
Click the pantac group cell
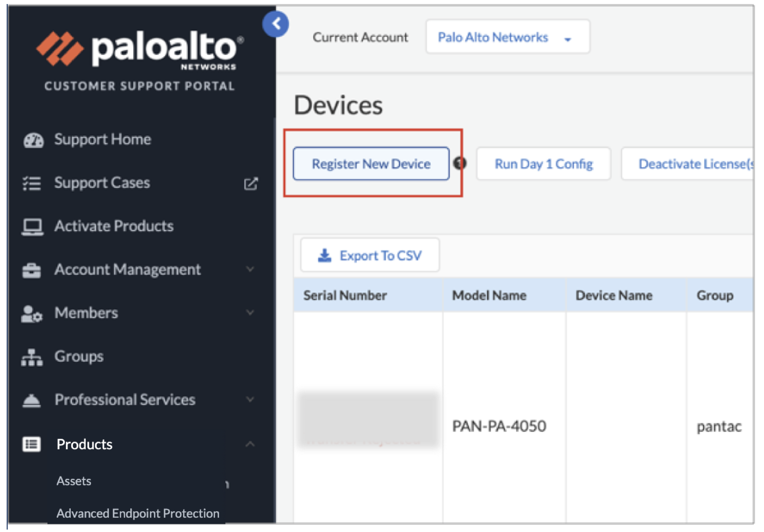pyautogui.click(x=719, y=426)
